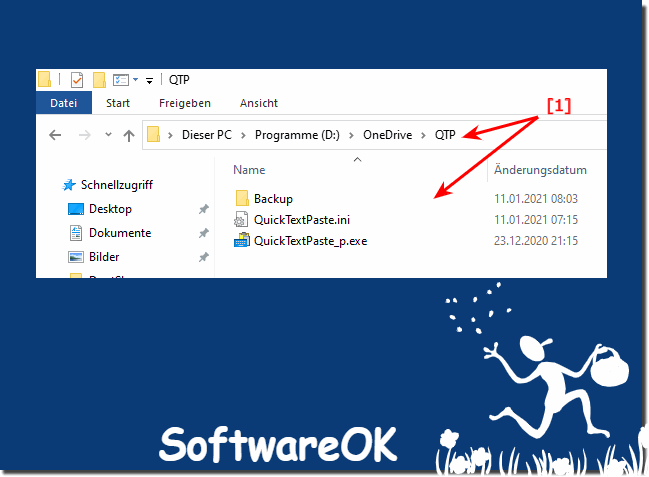Image resolution: width=649 pixels, height=477 pixels.
Task: Select the Backup folder in file list
Action: pos(273,199)
